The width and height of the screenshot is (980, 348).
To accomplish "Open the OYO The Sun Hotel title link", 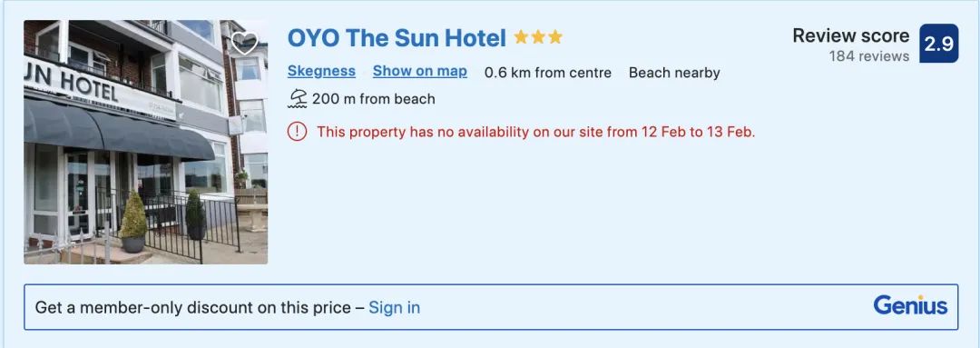I will (x=397, y=38).
